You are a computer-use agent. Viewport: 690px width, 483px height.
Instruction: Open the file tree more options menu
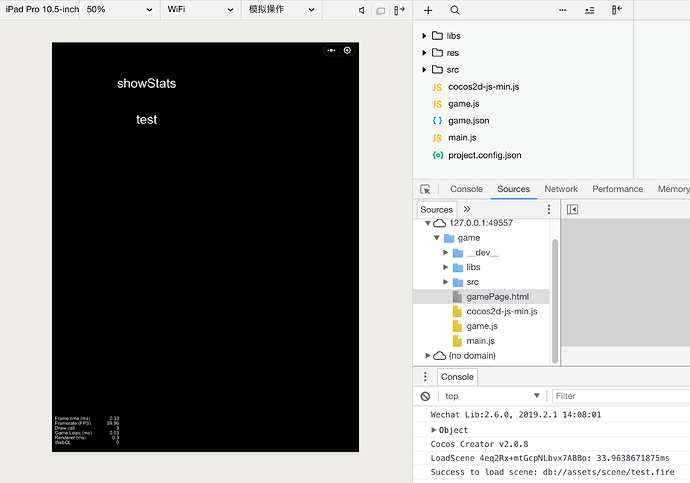click(562, 10)
